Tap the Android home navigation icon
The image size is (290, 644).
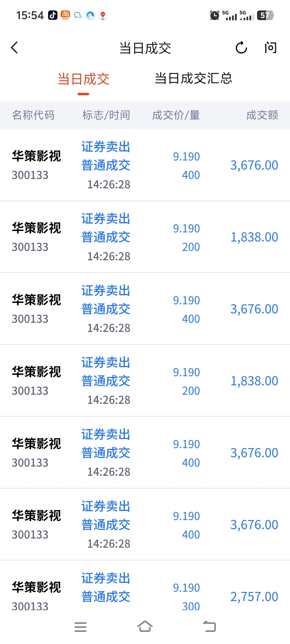[x=145, y=627]
